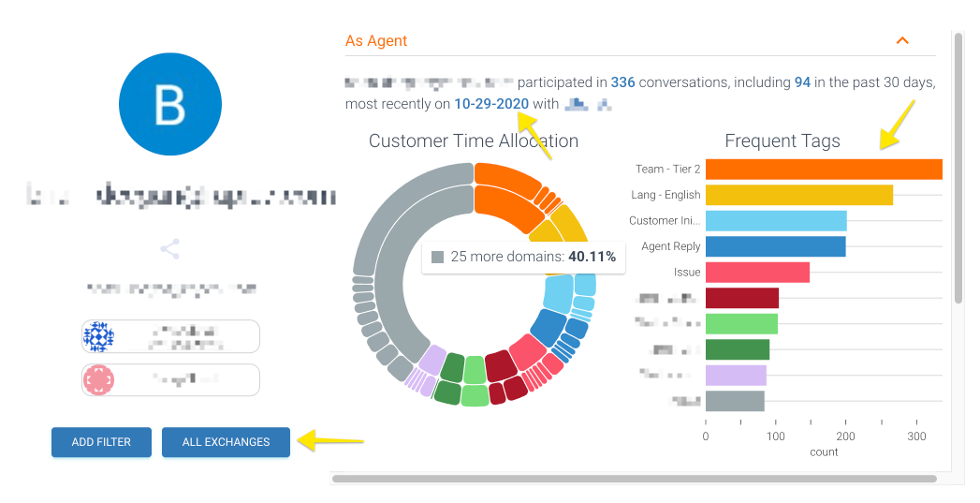Click the Agent Reply blue bar

(776, 246)
